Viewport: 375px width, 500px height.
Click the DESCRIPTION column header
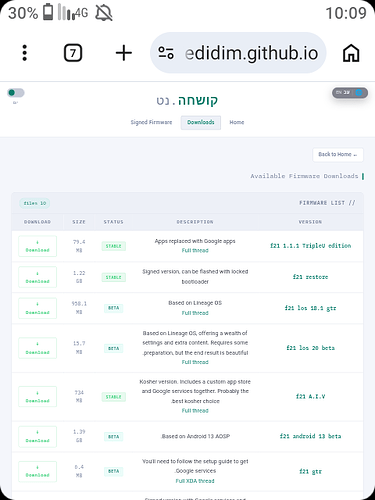tap(195, 222)
